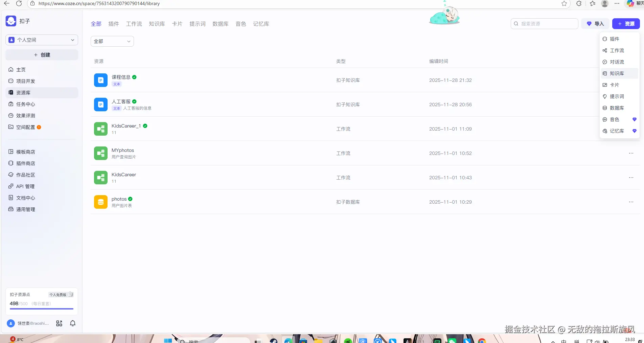Choose 工作流 in the add-resource menu

pyautogui.click(x=620, y=50)
